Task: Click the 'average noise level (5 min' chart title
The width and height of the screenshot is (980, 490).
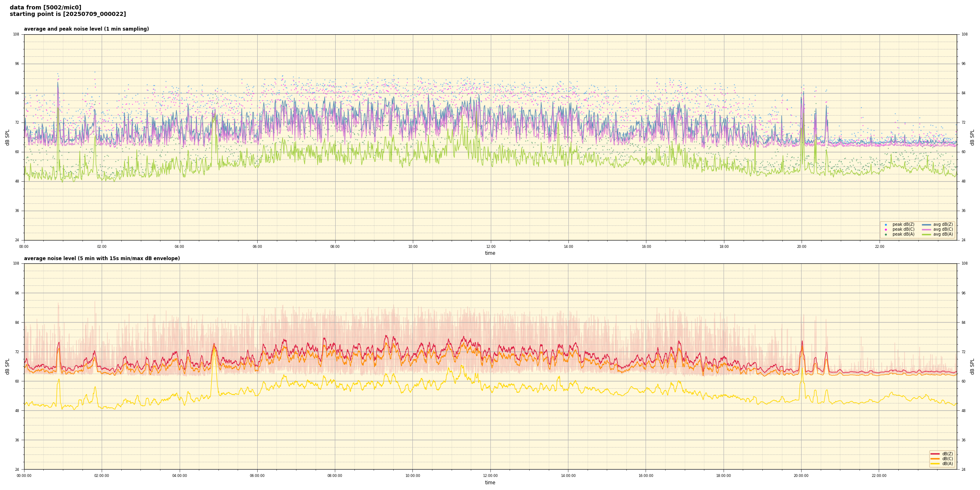Action: pyautogui.click(x=102, y=258)
